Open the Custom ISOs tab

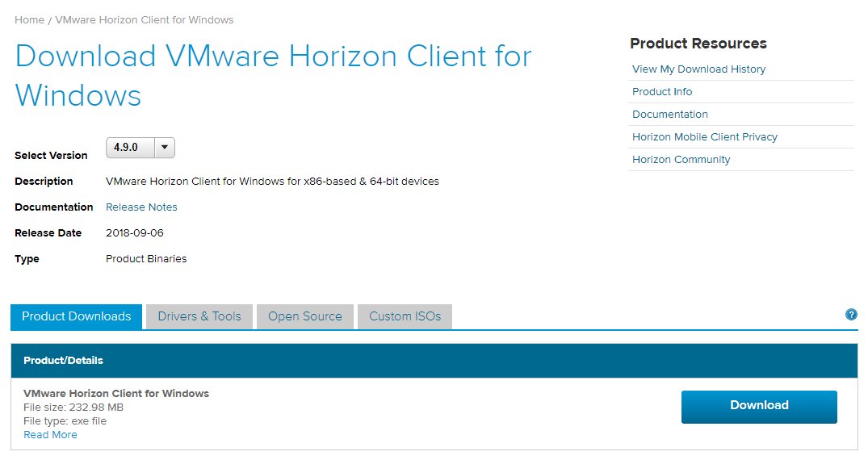tap(405, 316)
